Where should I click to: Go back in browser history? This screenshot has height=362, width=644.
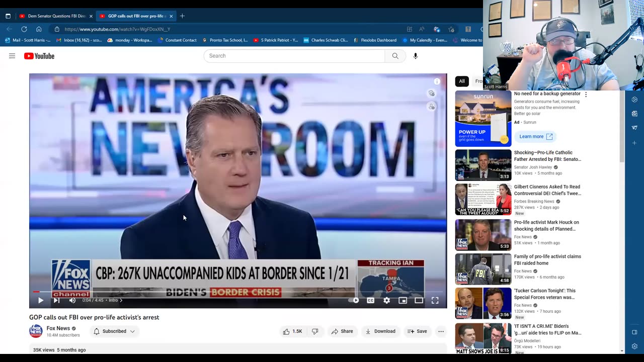point(9,29)
